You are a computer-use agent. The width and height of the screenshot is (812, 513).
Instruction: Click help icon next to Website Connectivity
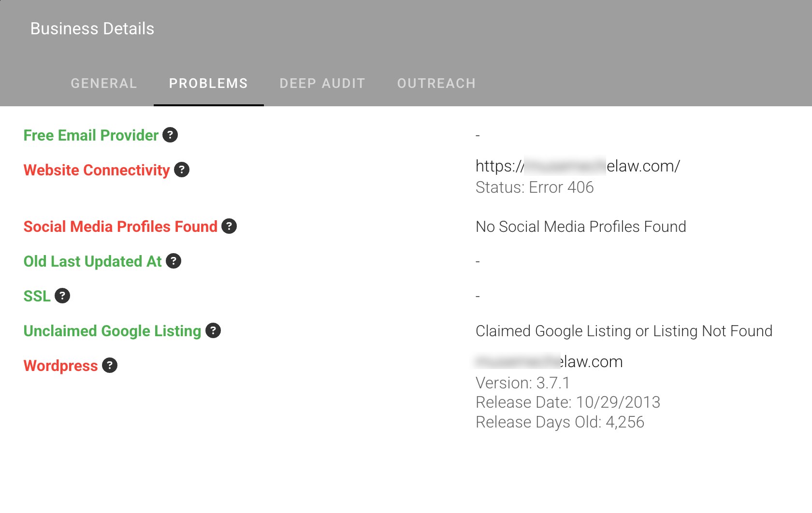(x=182, y=170)
